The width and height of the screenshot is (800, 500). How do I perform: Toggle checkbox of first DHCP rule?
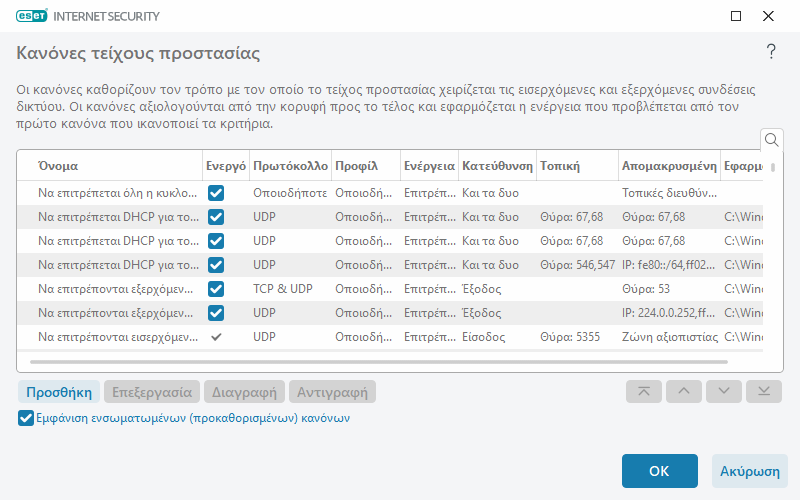216,217
